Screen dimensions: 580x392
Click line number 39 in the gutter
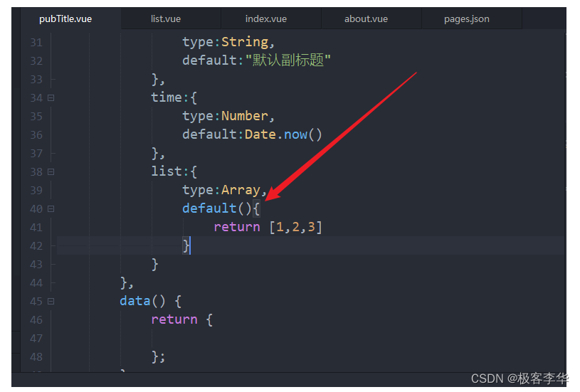pos(36,191)
